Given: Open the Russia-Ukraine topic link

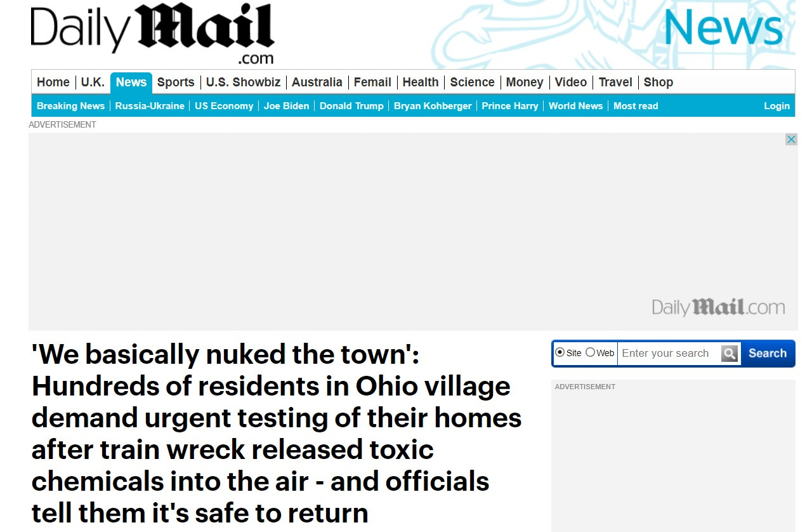Looking at the screenshot, I should point(150,106).
